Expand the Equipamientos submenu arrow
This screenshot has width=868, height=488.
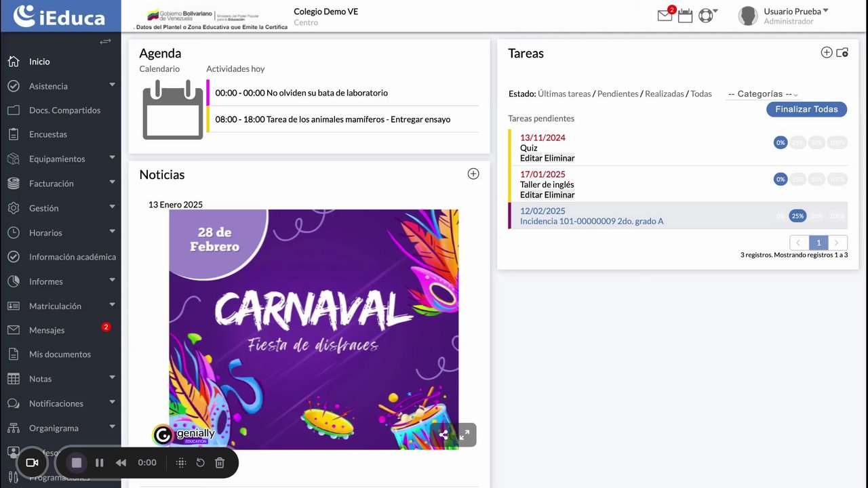(112, 157)
